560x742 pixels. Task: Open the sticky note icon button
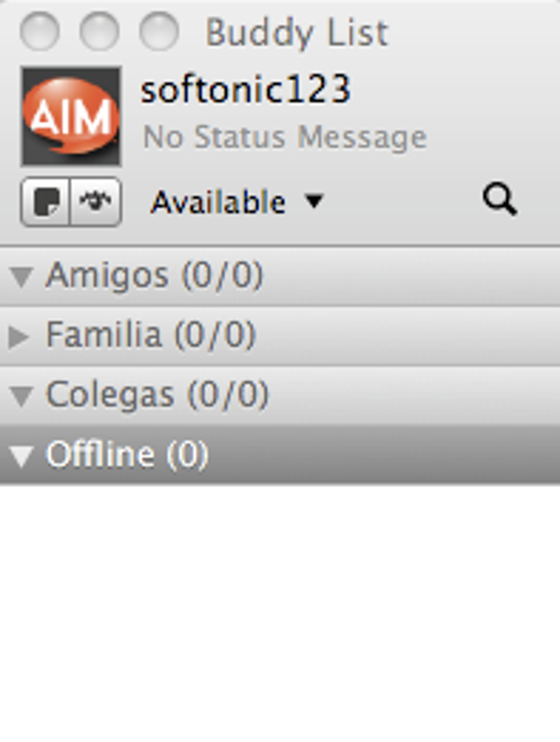(46, 202)
